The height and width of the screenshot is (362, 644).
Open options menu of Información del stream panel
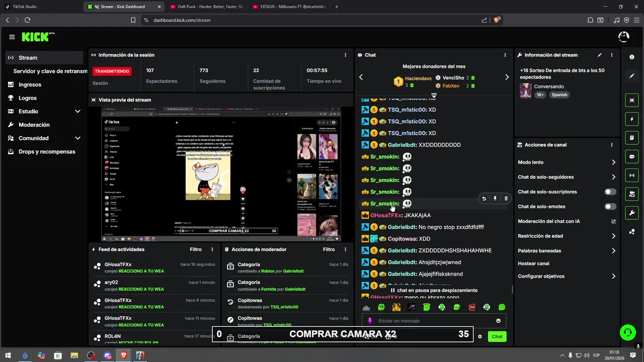point(612,55)
